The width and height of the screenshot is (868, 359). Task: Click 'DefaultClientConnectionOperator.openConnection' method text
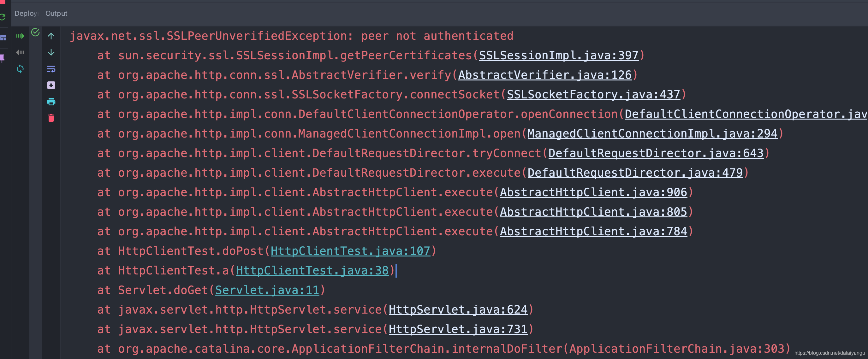click(x=458, y=114)
